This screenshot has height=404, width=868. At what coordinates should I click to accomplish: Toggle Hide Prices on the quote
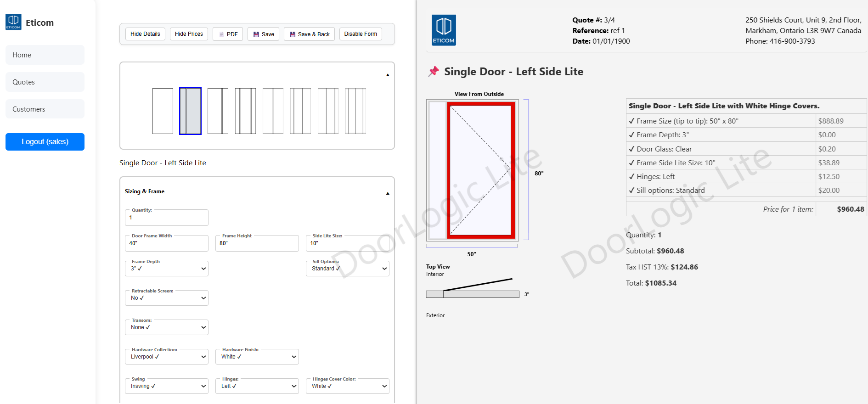click(189, 34)
